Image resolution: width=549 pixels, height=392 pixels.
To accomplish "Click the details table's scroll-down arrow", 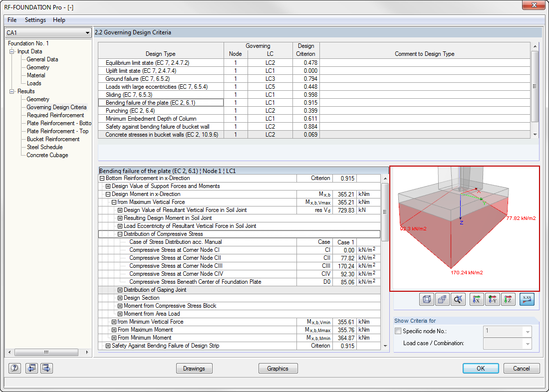I will click(x=385, y=346).
